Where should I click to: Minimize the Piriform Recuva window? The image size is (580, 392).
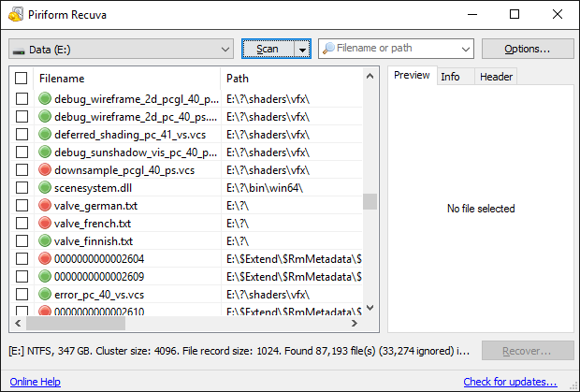click(472, 14)
